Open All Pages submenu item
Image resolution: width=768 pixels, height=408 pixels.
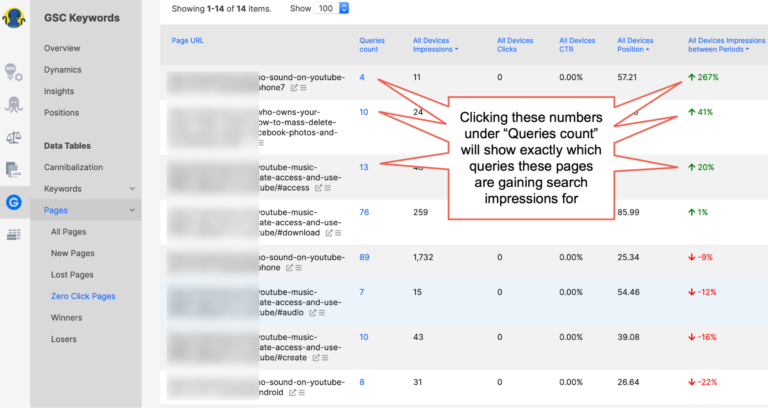point(69,232)
